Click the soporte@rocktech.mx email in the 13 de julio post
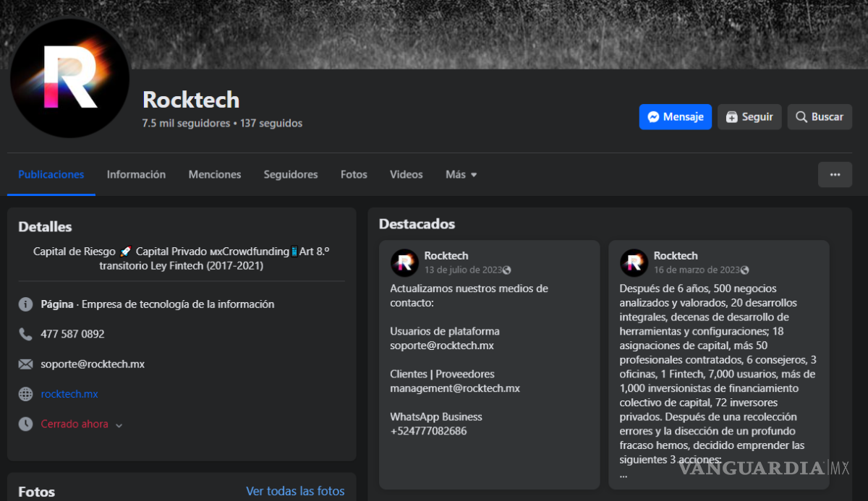868x501 pixels. pyautogui.click(x=442, y=346)
